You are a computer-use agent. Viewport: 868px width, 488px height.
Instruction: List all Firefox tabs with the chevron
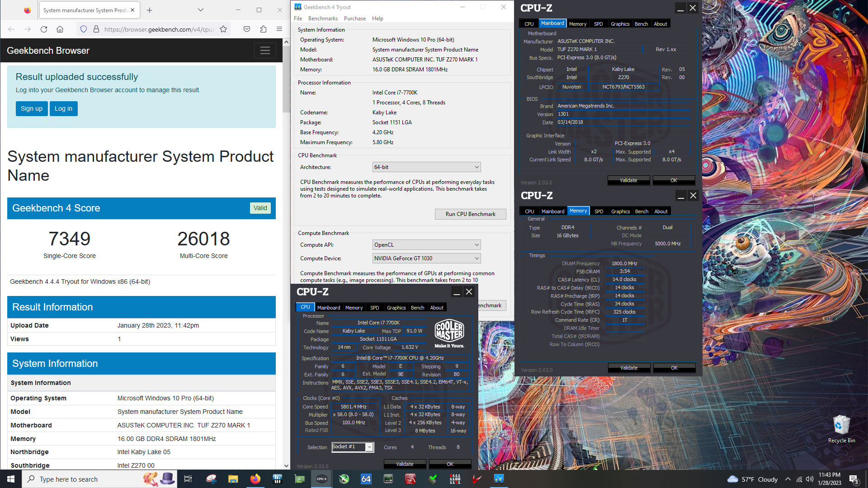201,10
